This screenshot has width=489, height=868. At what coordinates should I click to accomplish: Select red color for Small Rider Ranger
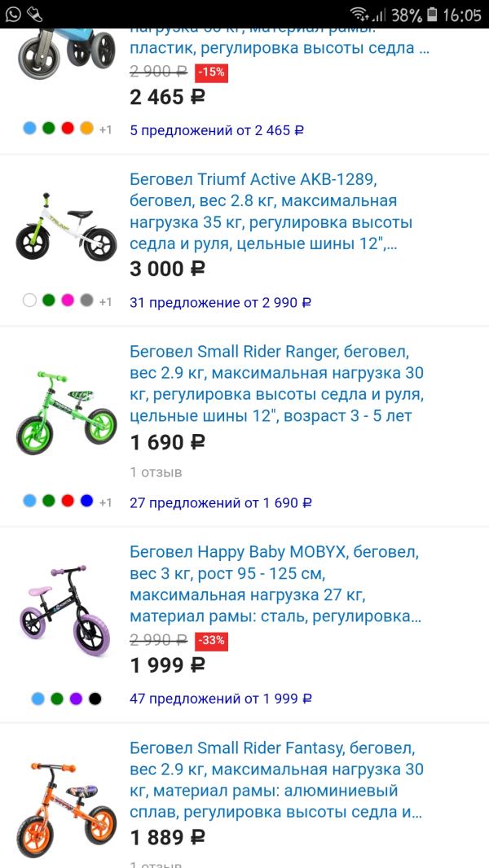coord(68,501)
